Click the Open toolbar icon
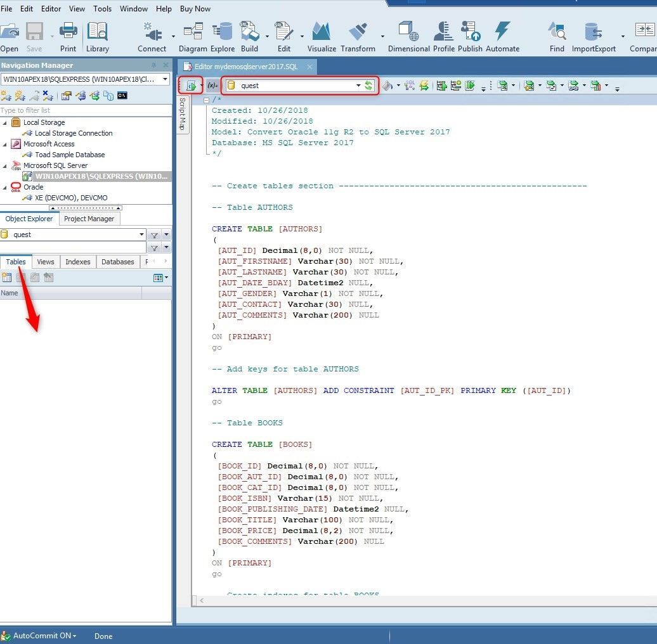 click(x=10, y=37)
